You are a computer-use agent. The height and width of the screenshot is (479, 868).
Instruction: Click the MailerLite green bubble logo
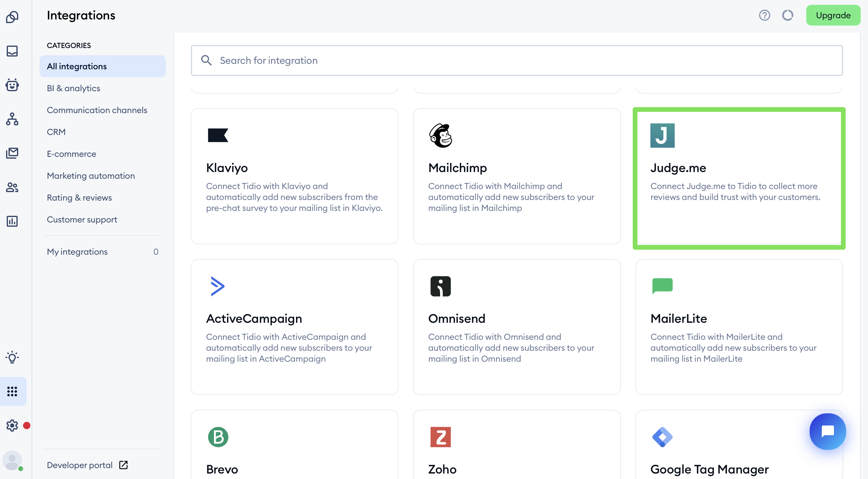pos(663,286)
